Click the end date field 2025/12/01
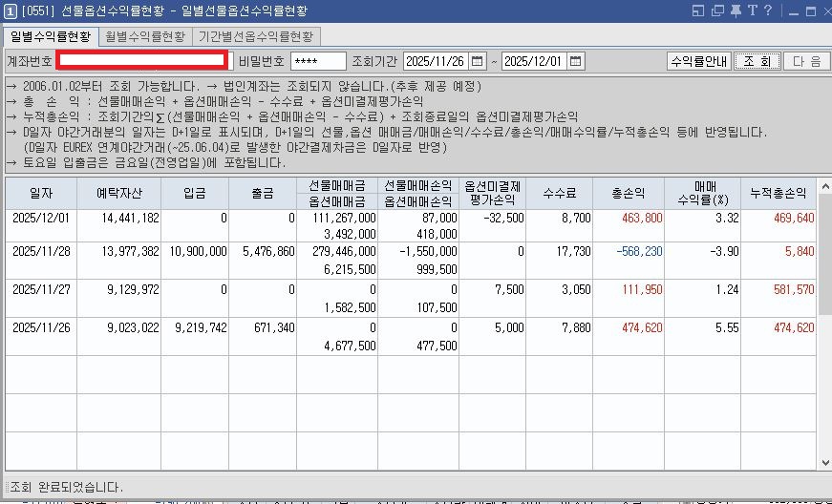This screenshot has width=832, height=504. (x=534, y=61)
